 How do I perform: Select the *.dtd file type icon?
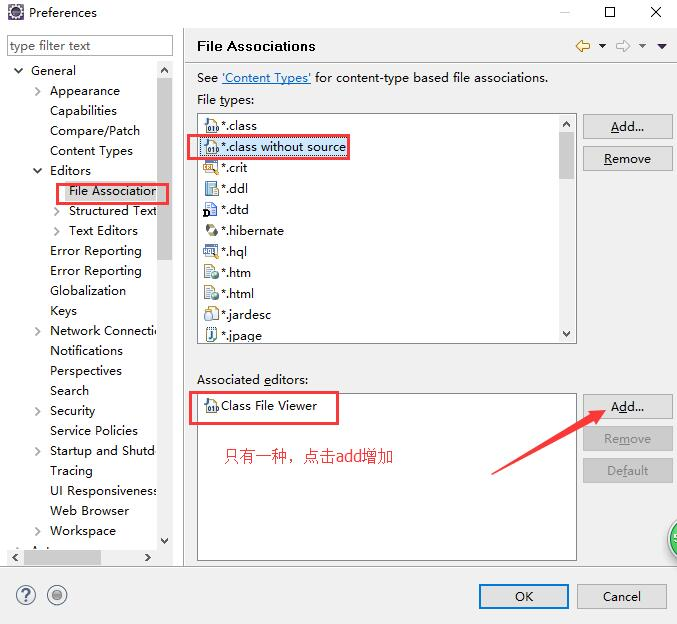click(x=211, y=210)
